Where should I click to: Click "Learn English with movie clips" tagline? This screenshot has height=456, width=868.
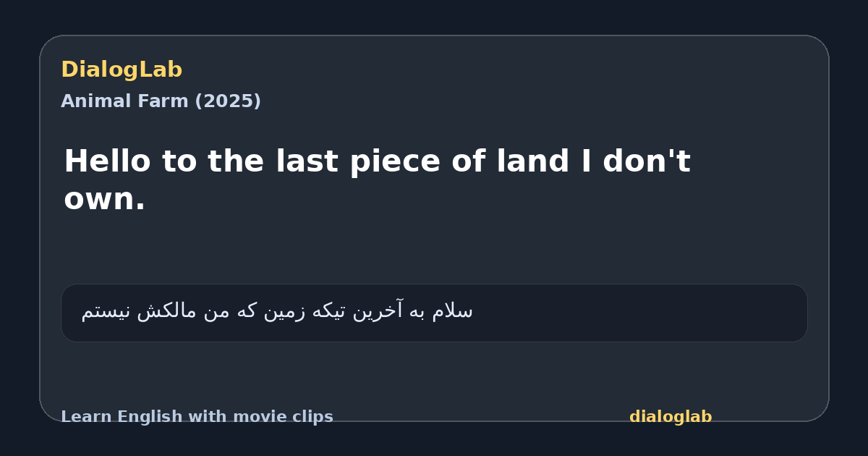[x=197, y=417]
